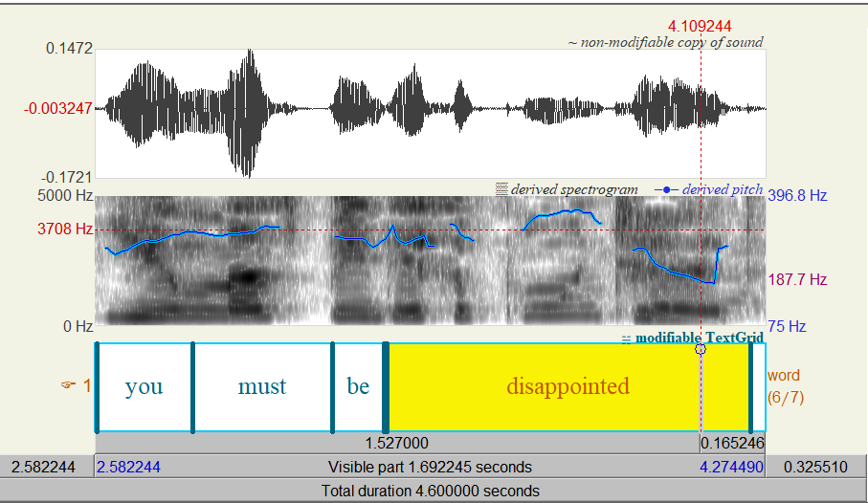
Task: Play the 1.527000 second selection bar
Action: point(397,444)
